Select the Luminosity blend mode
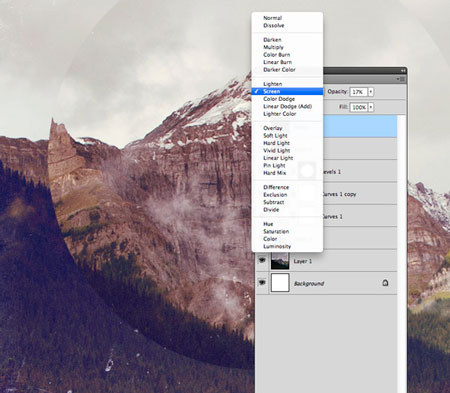Image resolution: width=450 pixels, height=393 pixels. coord(277,246)
